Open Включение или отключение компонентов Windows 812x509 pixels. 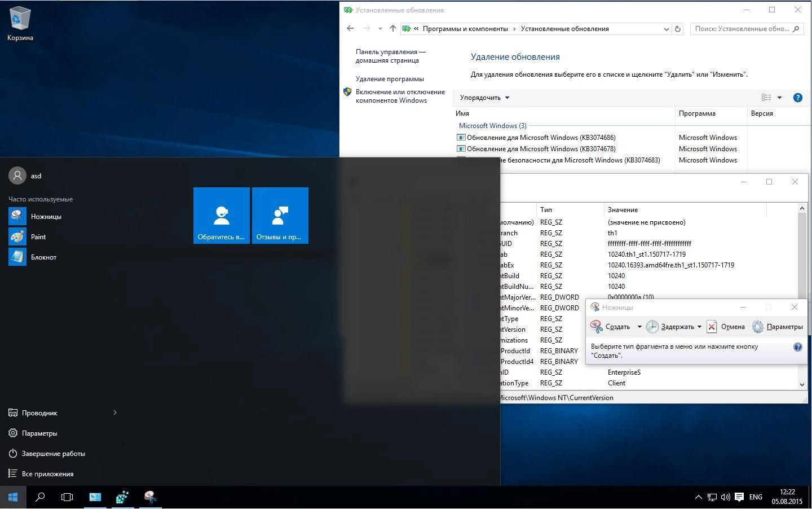[400, 96]
